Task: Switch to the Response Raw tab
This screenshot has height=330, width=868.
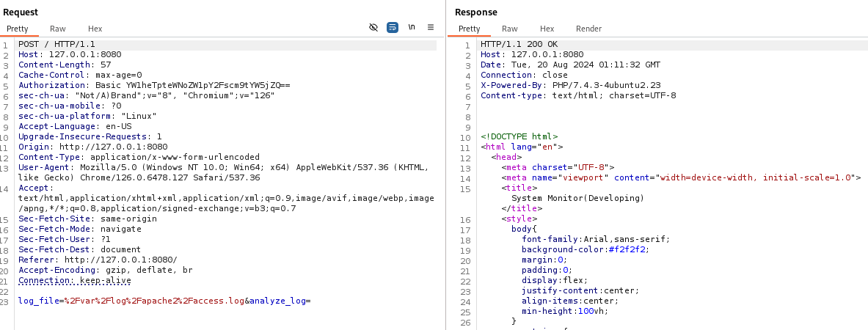Action: click(x=510, y=29)
